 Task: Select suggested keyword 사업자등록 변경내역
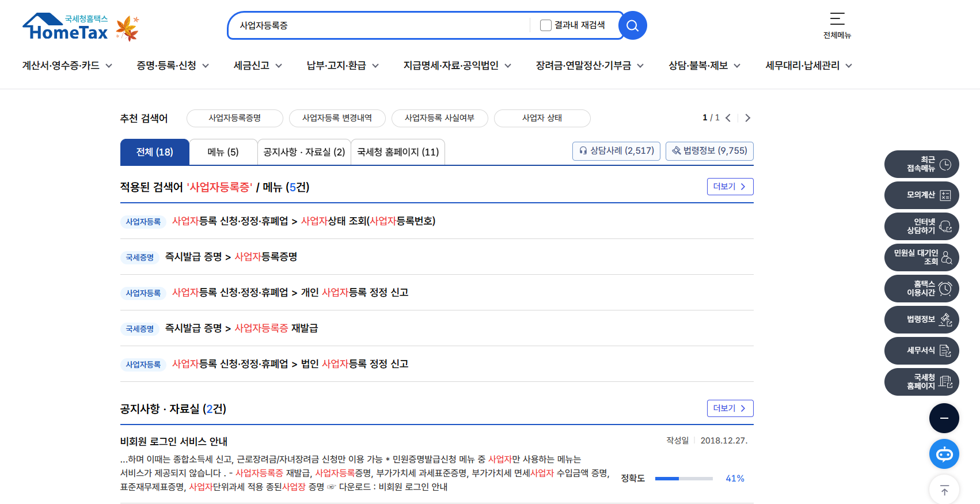coord(337,118)
